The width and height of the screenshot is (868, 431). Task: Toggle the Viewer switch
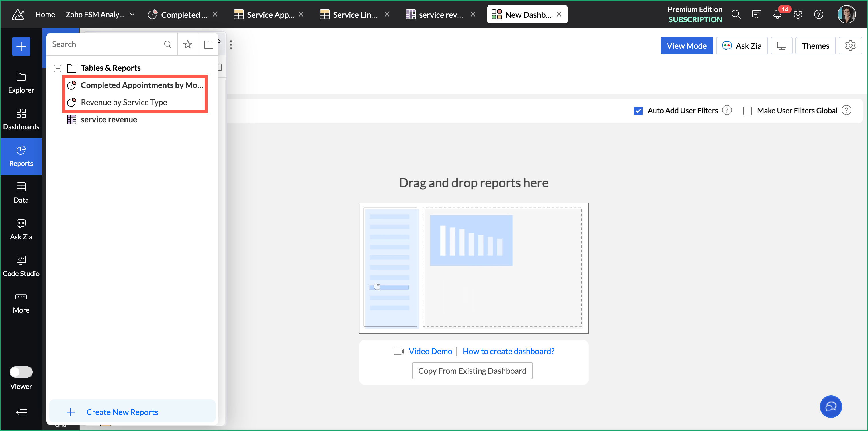point(21,372)
